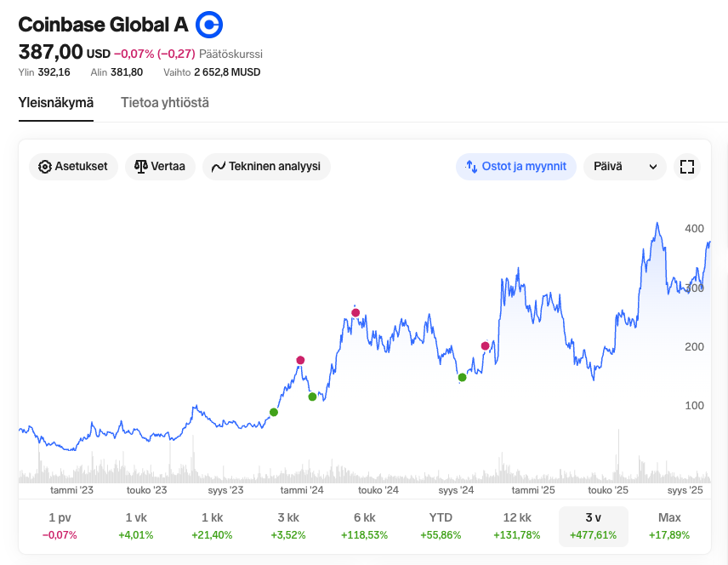Click the Coinbase logo icon
This screenshot has height=565, width=728.
point(209,25)
